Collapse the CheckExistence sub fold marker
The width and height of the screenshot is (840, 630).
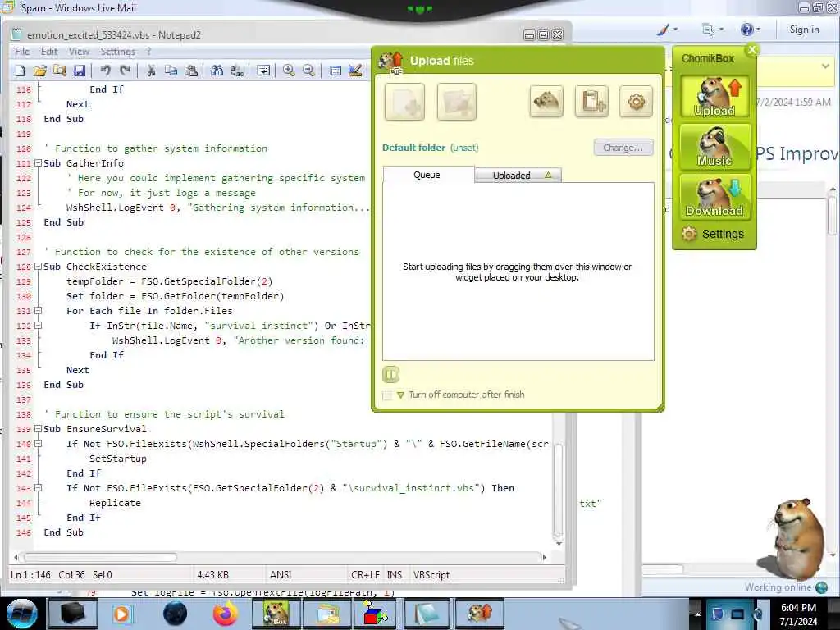38,267
